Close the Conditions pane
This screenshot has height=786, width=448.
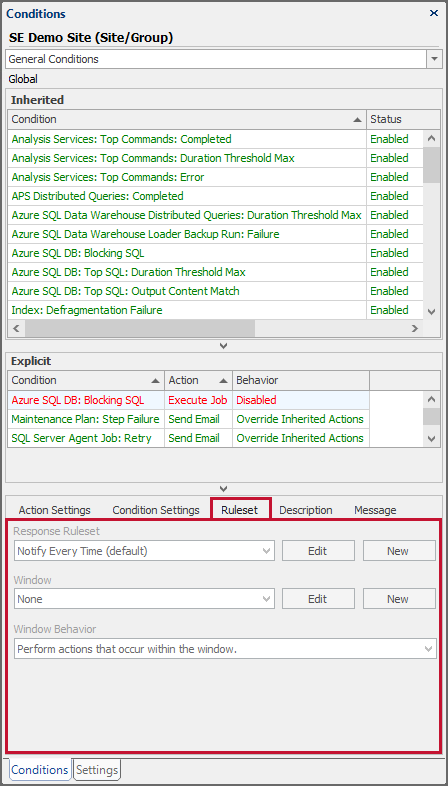tap(434, 14)
